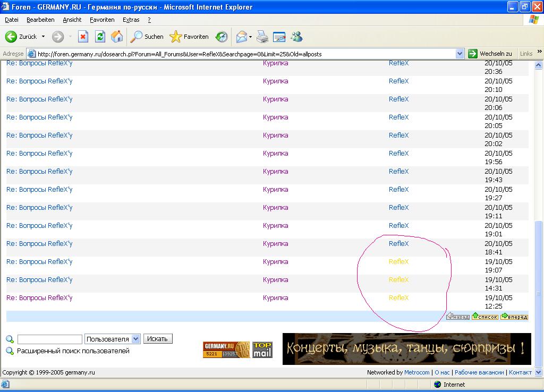544x392 pixels.
Task: Click the Zurück back arrow button
Action: [x=21, y=37]
